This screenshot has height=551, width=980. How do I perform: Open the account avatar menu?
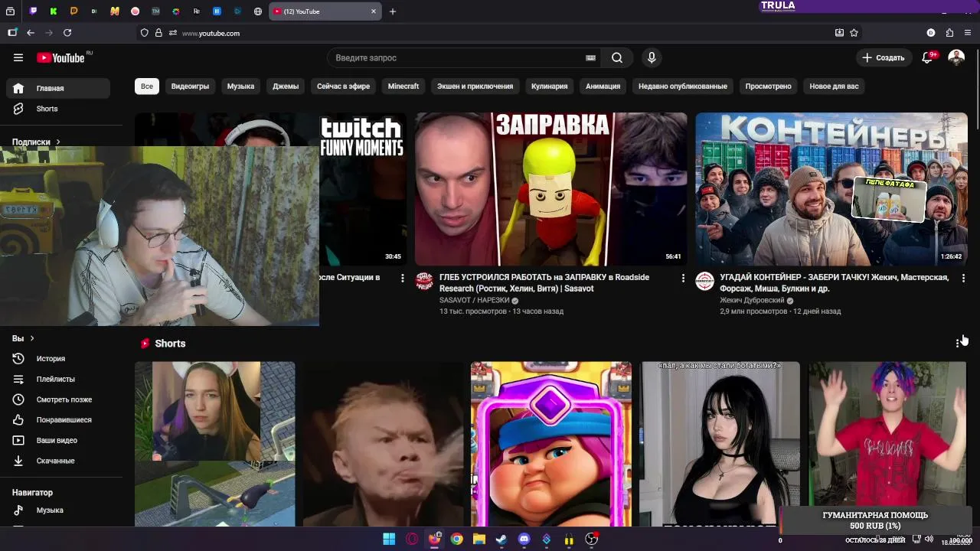(x=956, y=57)
